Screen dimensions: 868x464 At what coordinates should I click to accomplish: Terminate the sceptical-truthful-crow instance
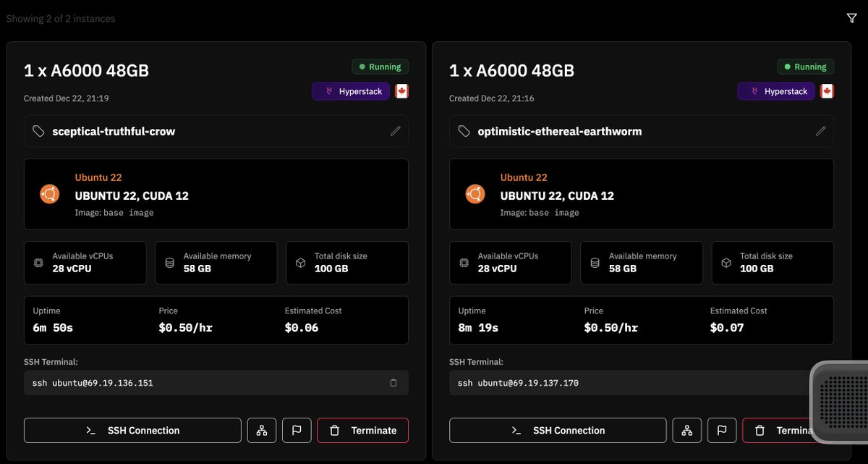pos(362,430)
